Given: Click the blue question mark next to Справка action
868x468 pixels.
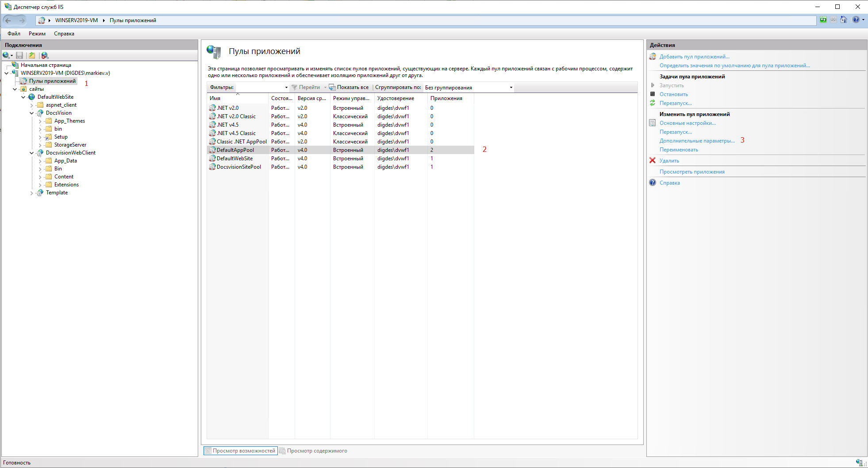Looking at the screenshot, I should click(x=653, y=182).
